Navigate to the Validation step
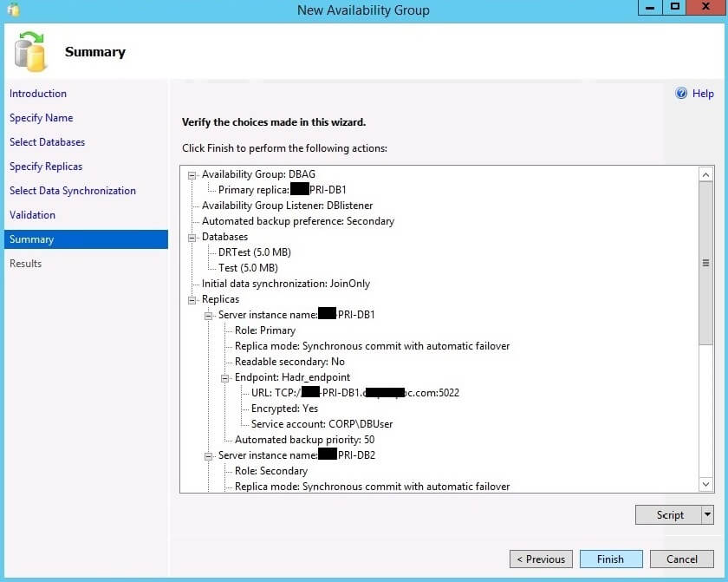 coord(32,215)
